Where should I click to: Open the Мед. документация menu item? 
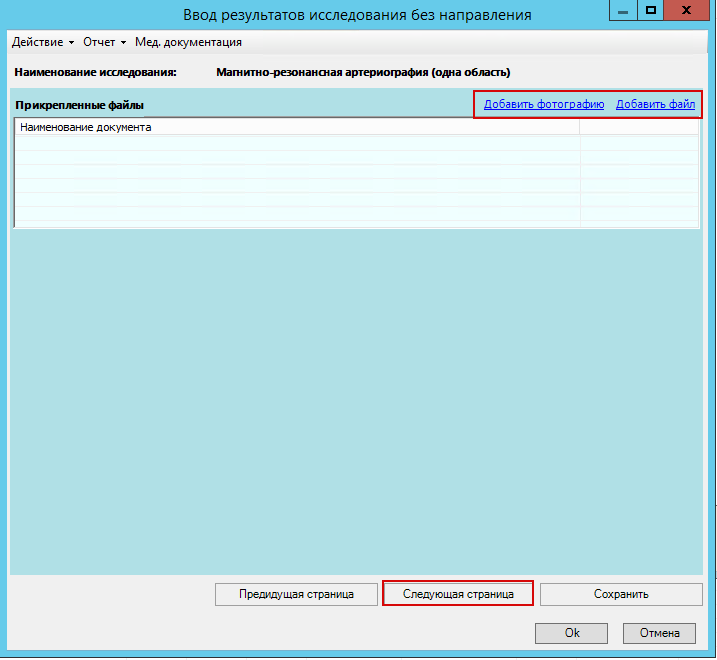coord(188,42)
